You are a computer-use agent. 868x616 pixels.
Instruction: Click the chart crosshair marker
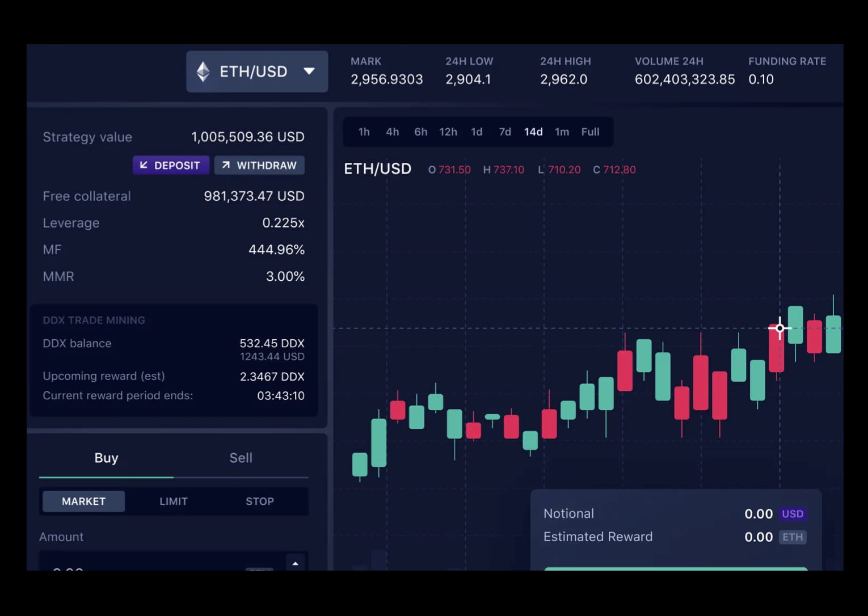click(x=779, y=328)
